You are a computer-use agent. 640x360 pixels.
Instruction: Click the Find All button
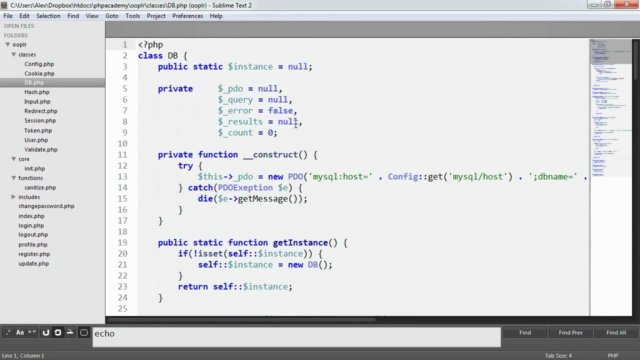coord(616,333)
